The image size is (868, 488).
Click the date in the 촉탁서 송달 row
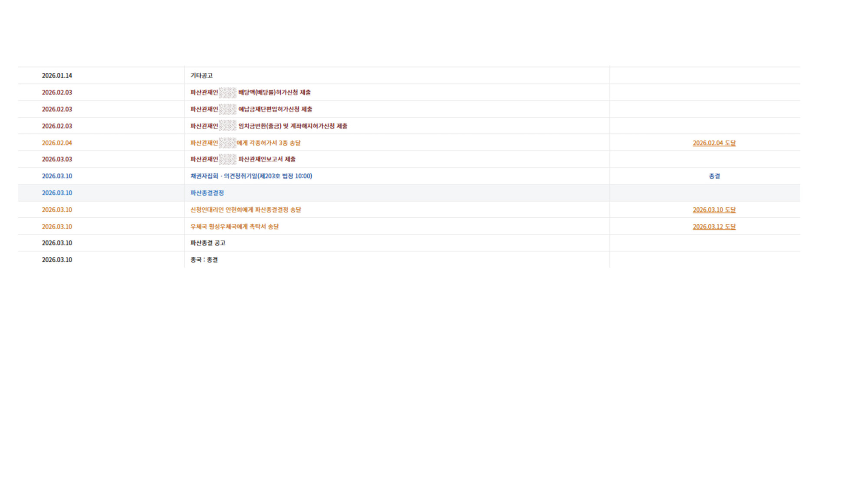57,226
